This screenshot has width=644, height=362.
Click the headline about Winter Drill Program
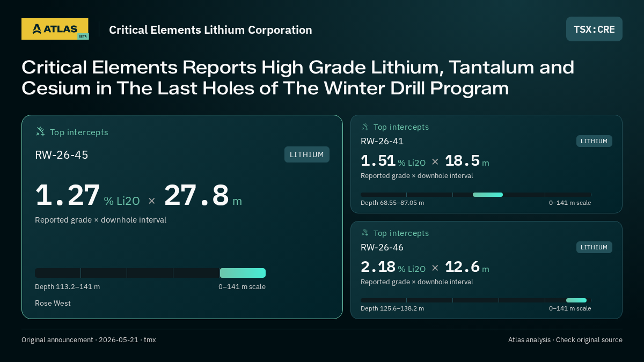[298, 77]
